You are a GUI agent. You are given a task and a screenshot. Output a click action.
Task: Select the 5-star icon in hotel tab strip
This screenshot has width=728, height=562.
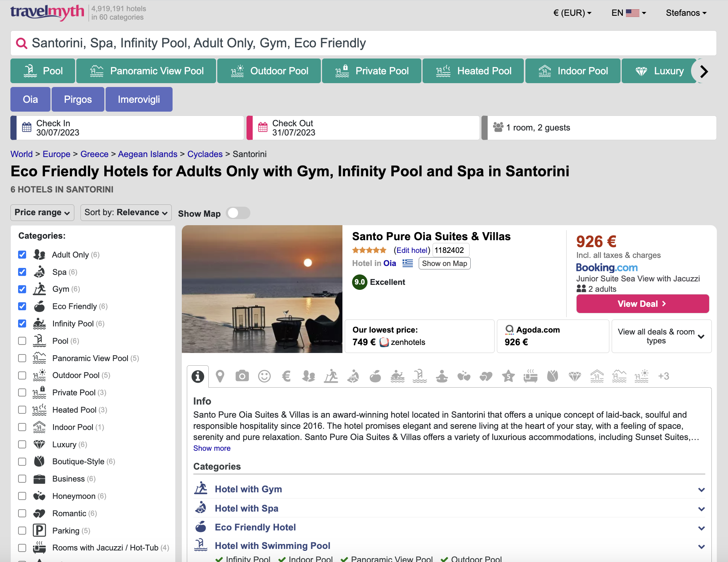(508, 376)
